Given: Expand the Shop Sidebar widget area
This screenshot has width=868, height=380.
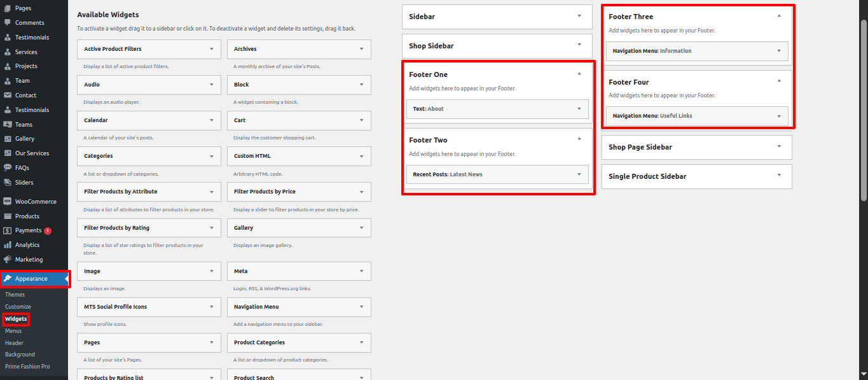Looking at the screenshot, I should 579,45.
